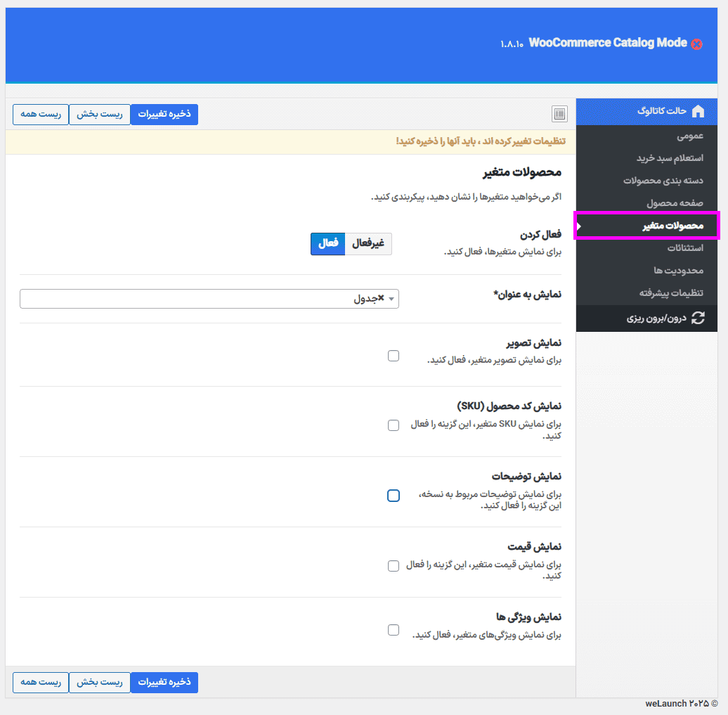Tick the نمایش کد محصول (SKU) checkbox

point(394,425)
